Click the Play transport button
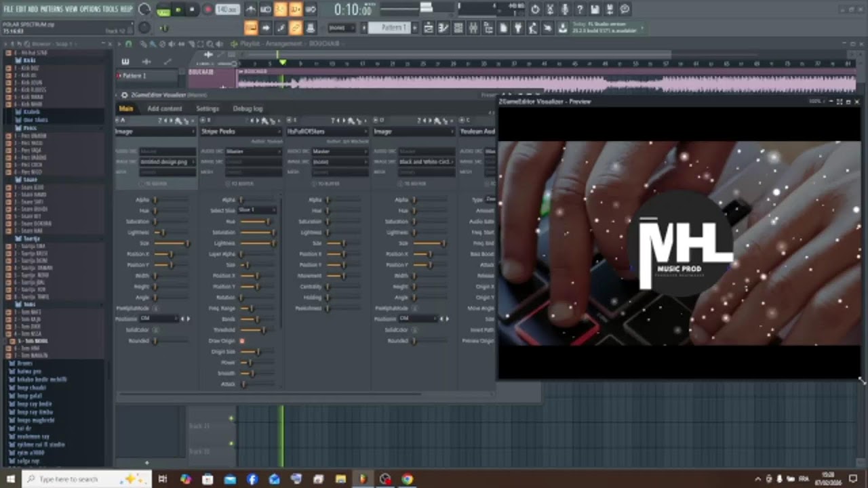The width and height of the screenshot is (868, 488). click(x=178, y=9)
